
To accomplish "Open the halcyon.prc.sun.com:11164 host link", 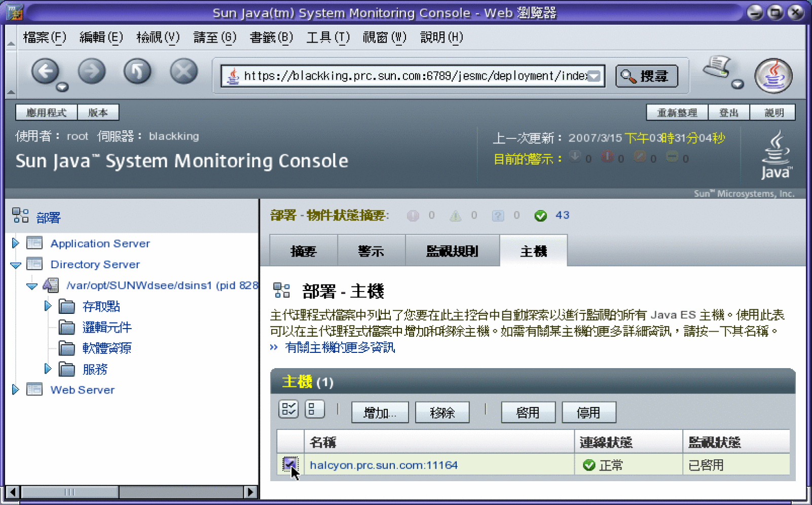I will 384,465.
